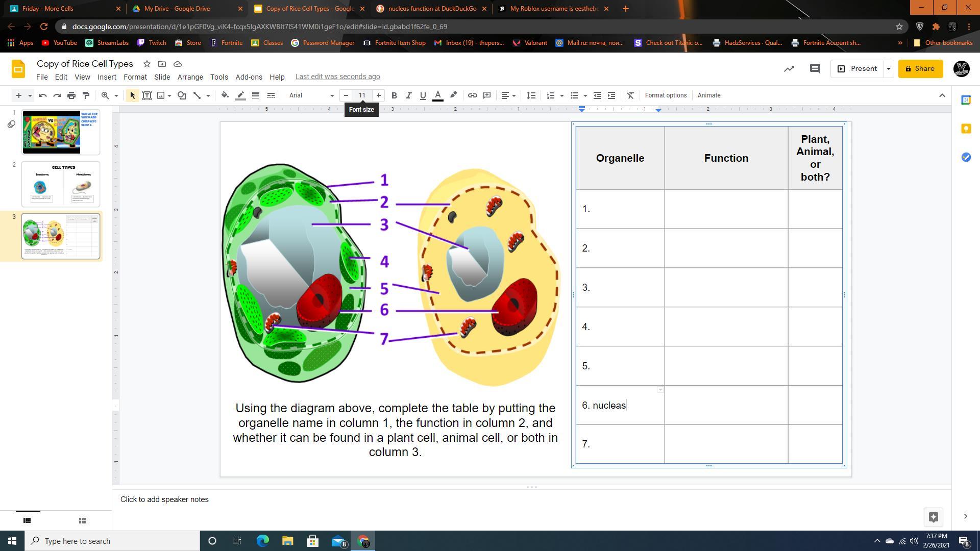Viewport: 980px width, 551px height.
Task: Switch to grid view of slides
Action: 82,520
